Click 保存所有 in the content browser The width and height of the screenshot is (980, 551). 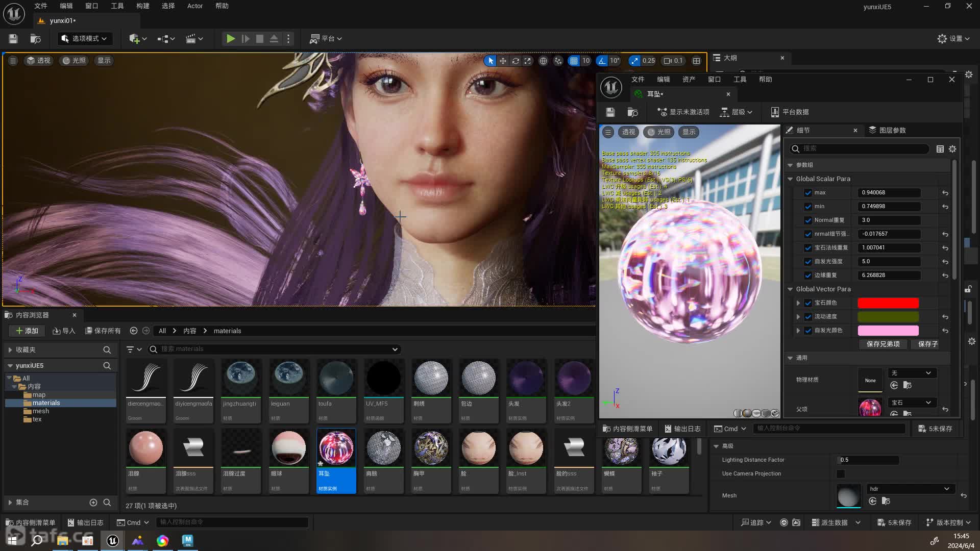(103, 331)
